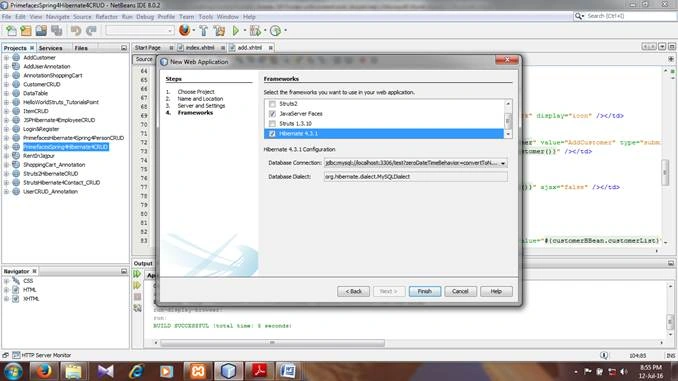678x381 pixels.
Task: Click the New Project toolbar icon
Action: (x=26, y=31)
